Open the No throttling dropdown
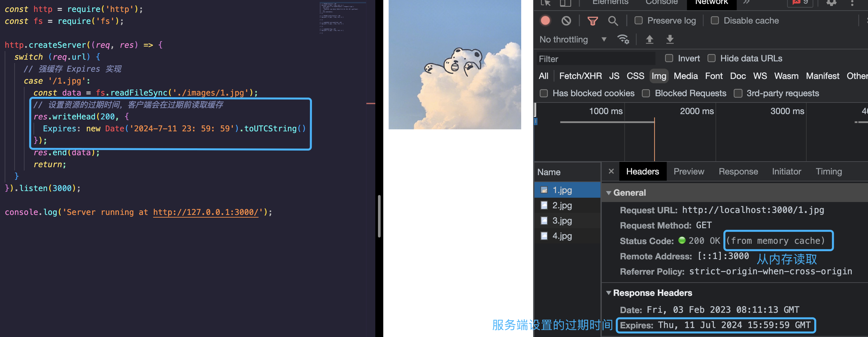Screen dimensions: 868x337 tap(573, 39)
